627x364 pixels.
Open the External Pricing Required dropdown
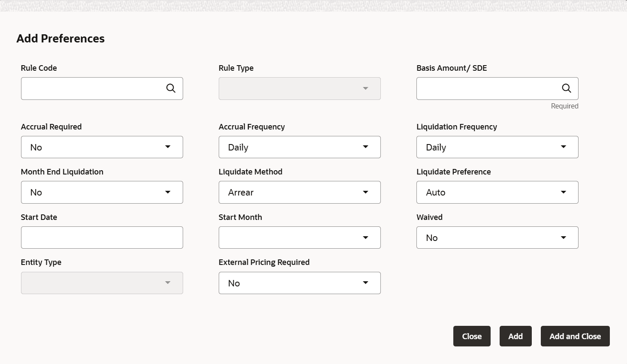coord(299,283)
